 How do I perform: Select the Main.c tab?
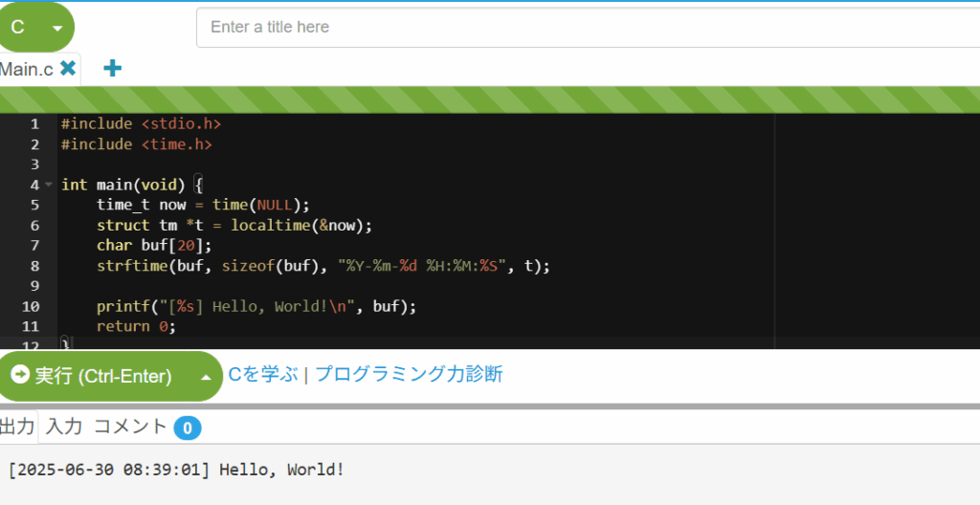tap(27, 69)
